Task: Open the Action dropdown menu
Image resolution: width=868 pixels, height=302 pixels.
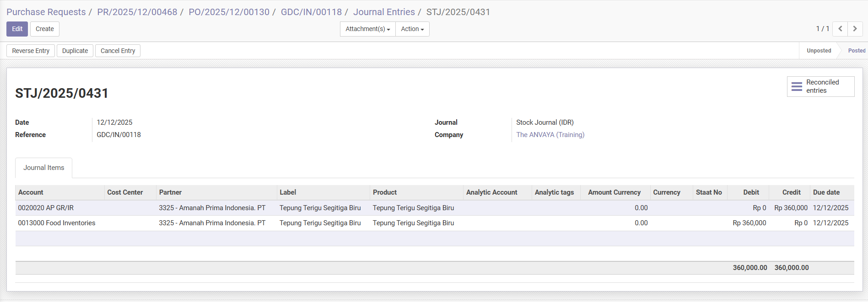Action: (412, 29)
